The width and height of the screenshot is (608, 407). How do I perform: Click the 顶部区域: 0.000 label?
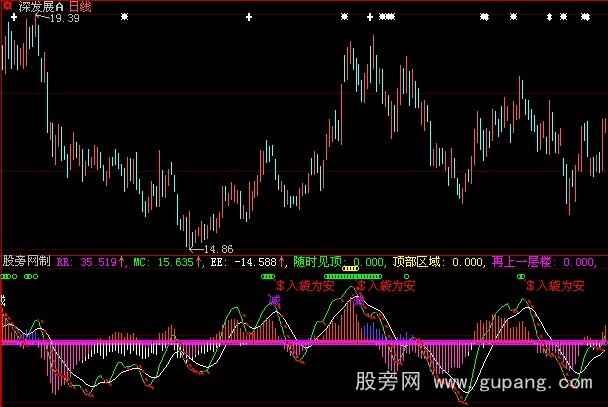(x=437, y=262)
